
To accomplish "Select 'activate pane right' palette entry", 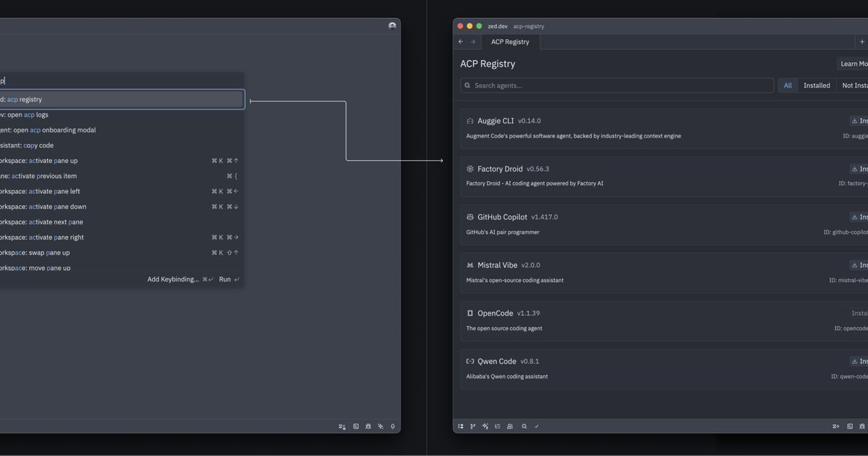I will 121,237.
